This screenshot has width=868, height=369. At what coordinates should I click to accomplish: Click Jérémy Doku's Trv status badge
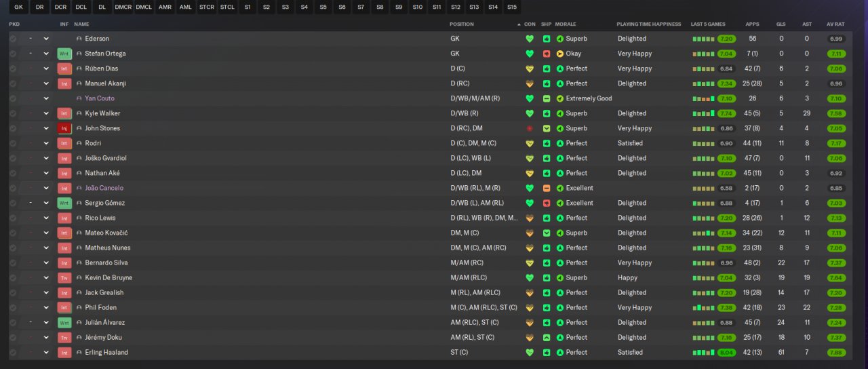(x=64, y=337)
